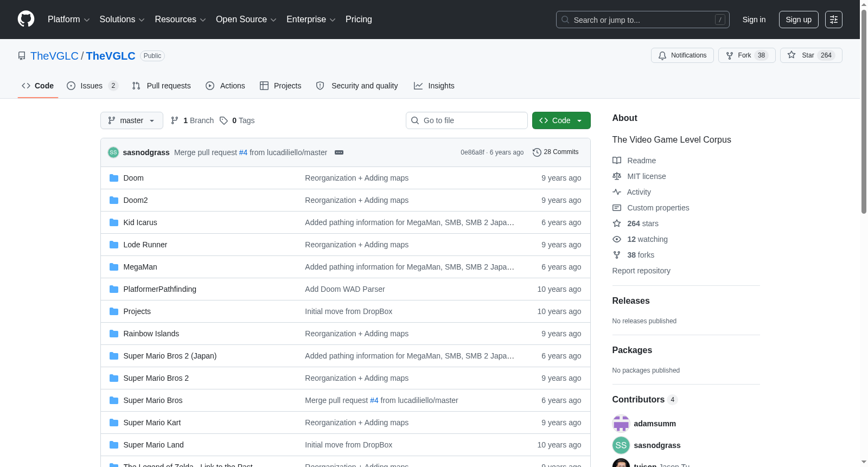Viewport: 868px width, 467px height.
Task: Click the Super Mario Land folder icon
Action: (114, 445)
